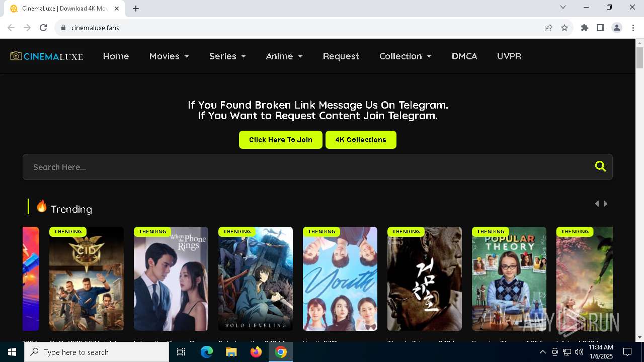Open the Korean-title old man poster
644x362 pixels.
[425, 279]
